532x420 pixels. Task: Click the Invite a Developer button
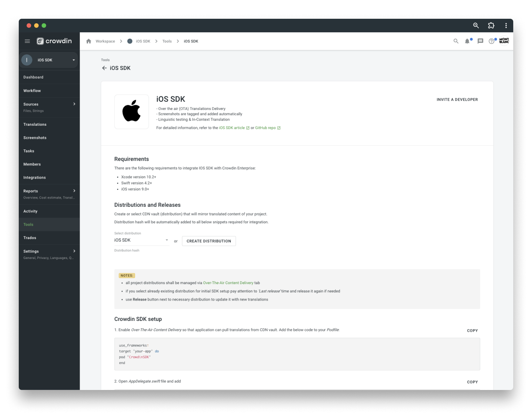click(457, 99)
